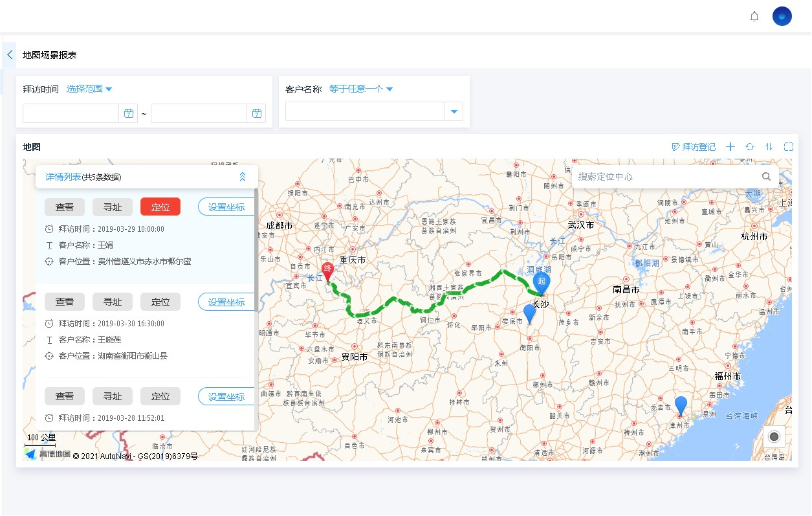The image size is (812, 516).
Task: Expand map to fullscreen
Action: (788, 147)
